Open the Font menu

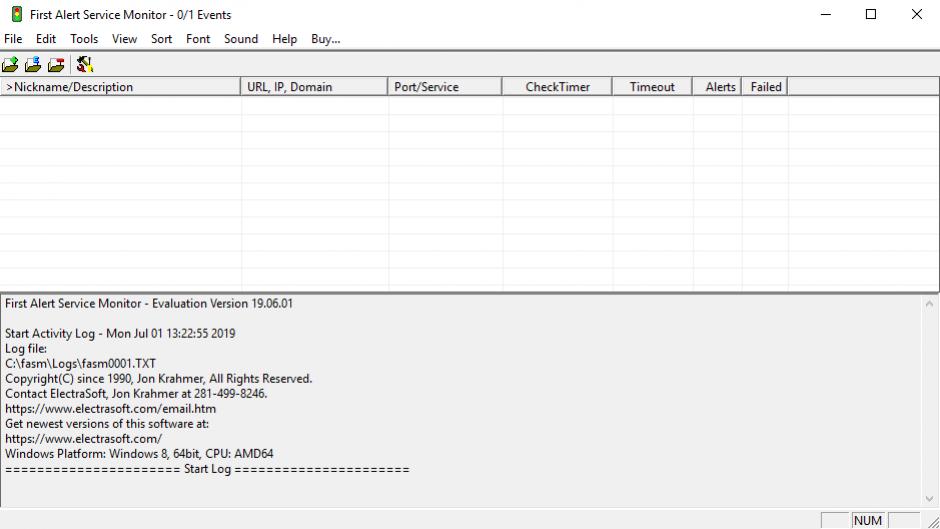pos(198,39)
